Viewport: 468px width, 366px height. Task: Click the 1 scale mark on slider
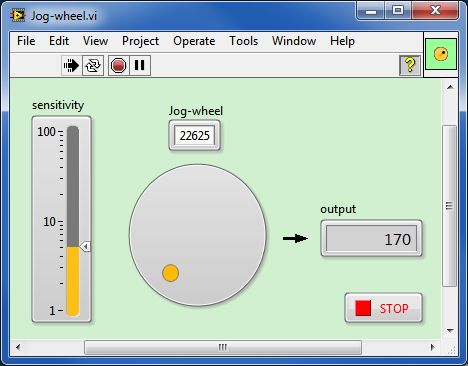(x=52, y=311)
